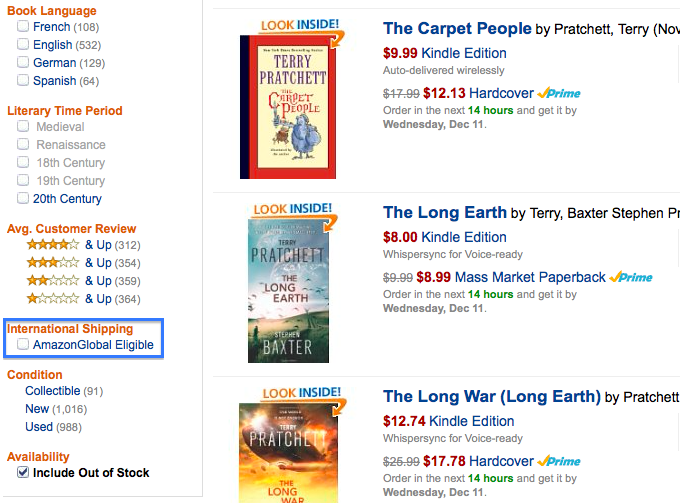Tick the 20th Century time period
The height and width of the screenshot is (503, 680).
point(23,199)
